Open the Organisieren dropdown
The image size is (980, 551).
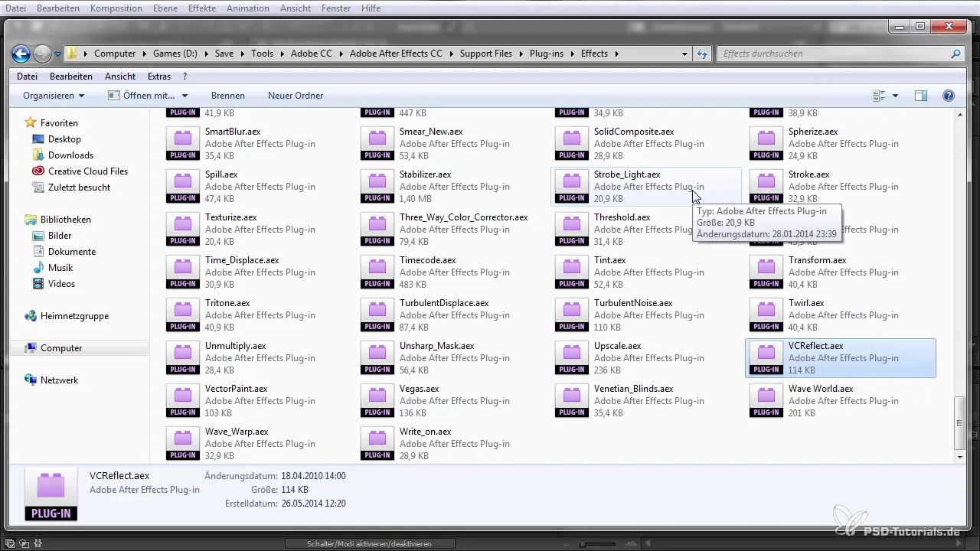pyautogui.click(x=54, y=96)
